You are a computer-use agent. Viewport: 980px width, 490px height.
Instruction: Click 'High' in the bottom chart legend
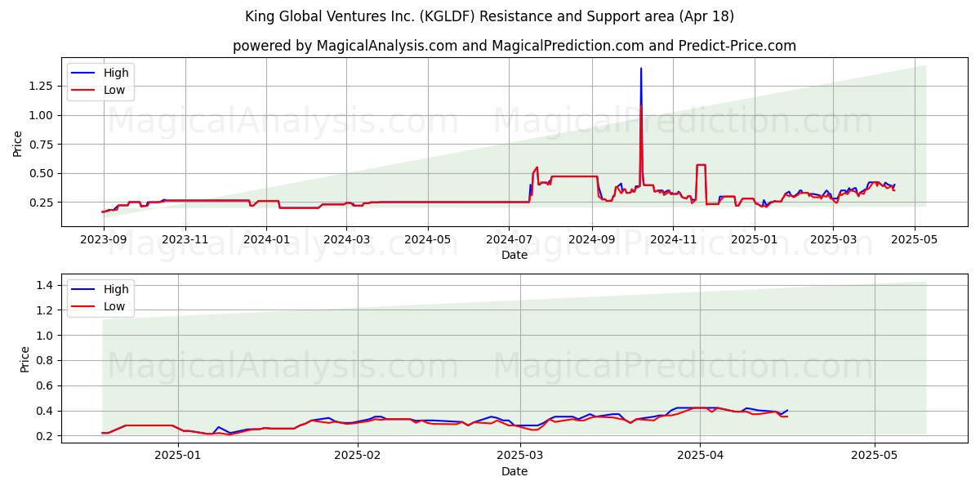click(x=116, y=289)
